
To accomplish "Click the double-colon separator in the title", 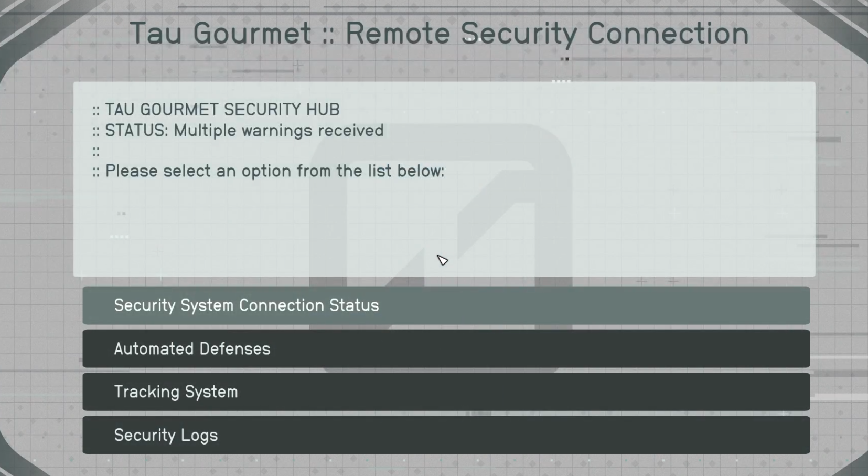I will point(328,35).
